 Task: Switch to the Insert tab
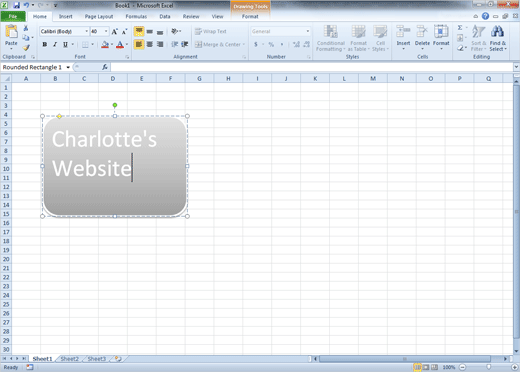[65, 16]
